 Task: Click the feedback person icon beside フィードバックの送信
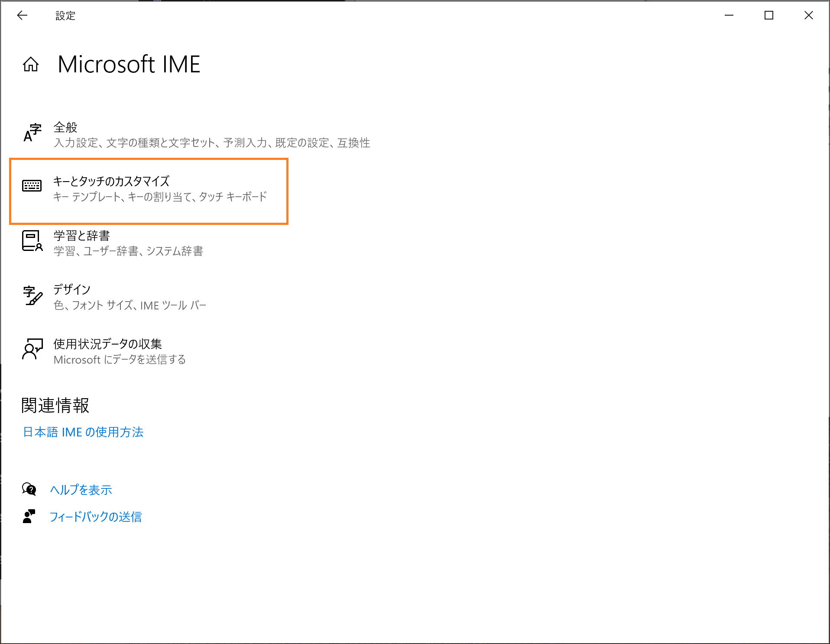[x=29, y=516]
